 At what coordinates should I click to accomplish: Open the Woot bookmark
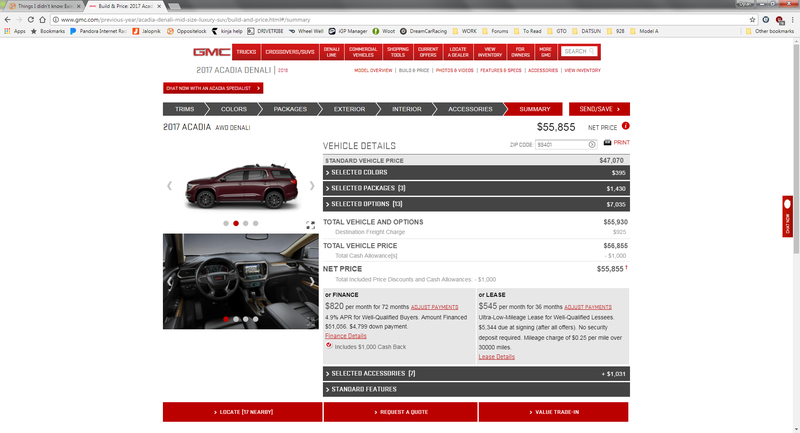tap(384, 31)
